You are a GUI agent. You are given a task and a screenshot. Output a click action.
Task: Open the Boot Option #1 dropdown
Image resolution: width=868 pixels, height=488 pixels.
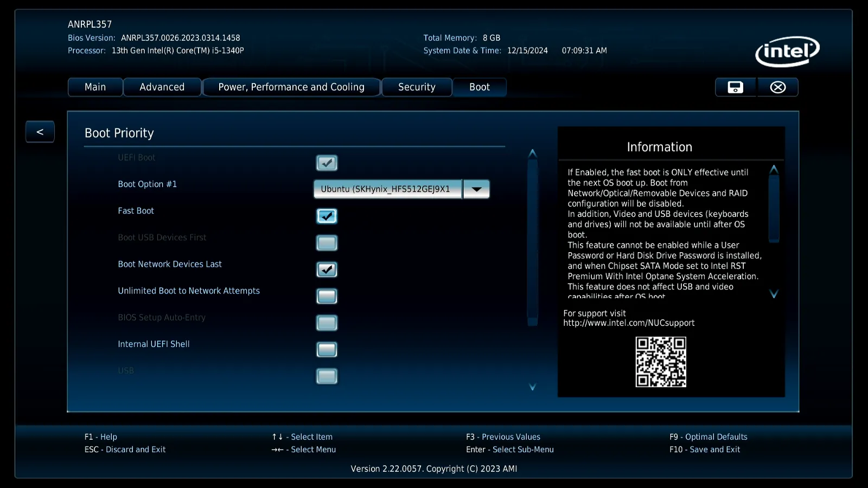pos(475,189)
